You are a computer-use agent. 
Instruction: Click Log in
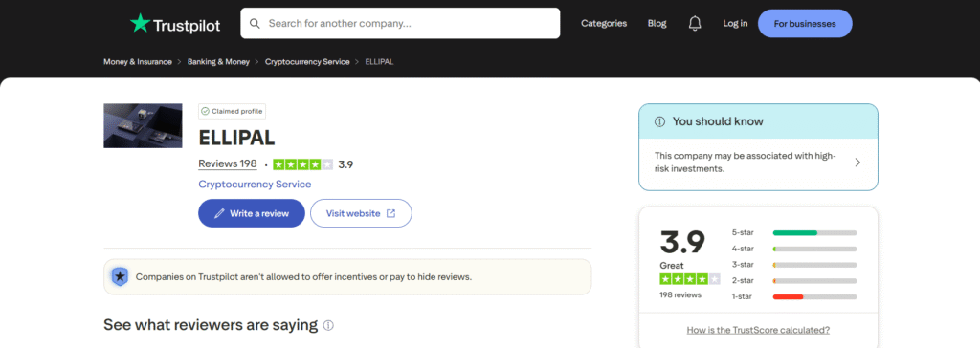click(x=735, y=23)
